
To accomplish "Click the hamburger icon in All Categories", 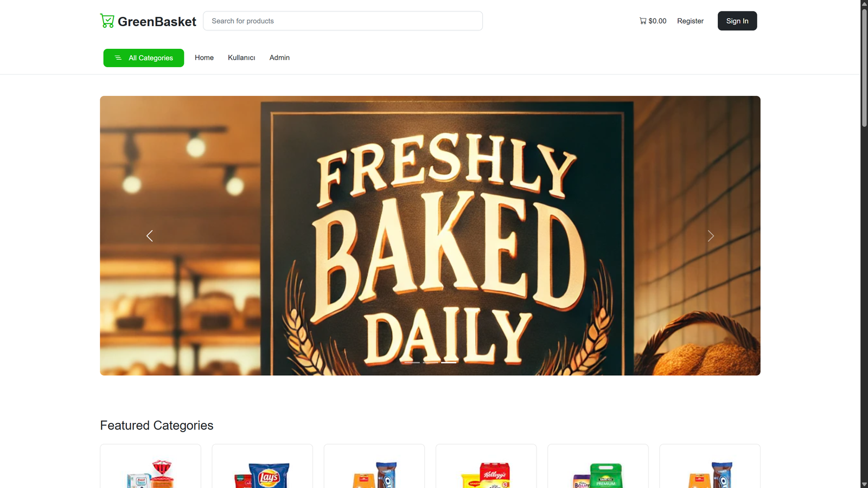I will [118, 57].
